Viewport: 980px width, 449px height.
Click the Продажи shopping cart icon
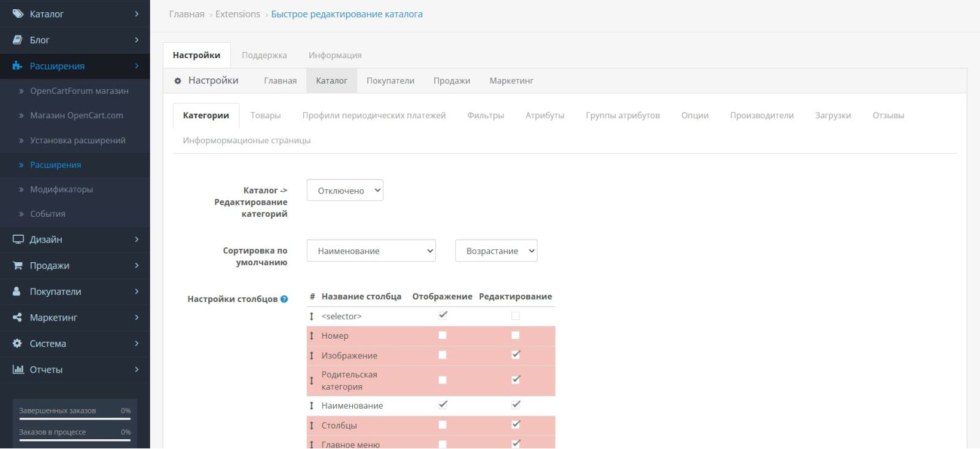point(18,265)
